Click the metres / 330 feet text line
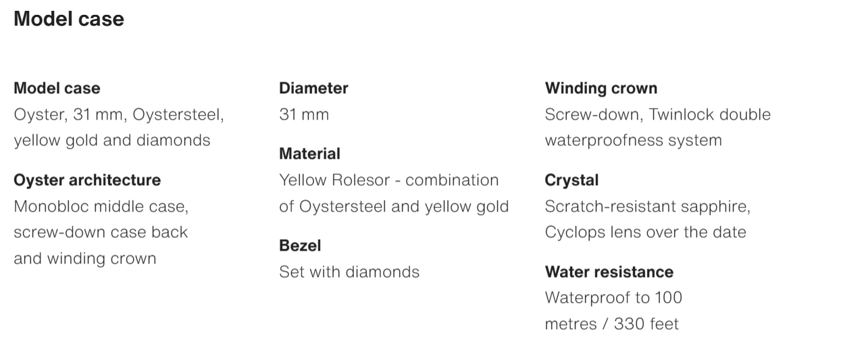Viewport: 868px width, 346px height. tap(611, 324)
